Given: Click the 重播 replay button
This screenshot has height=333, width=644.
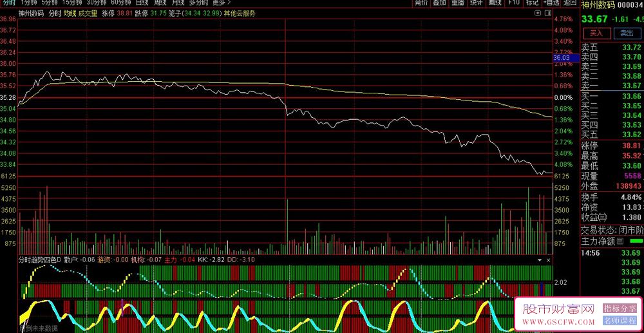Looking at the screenshot, I should (x=457, y=3).
